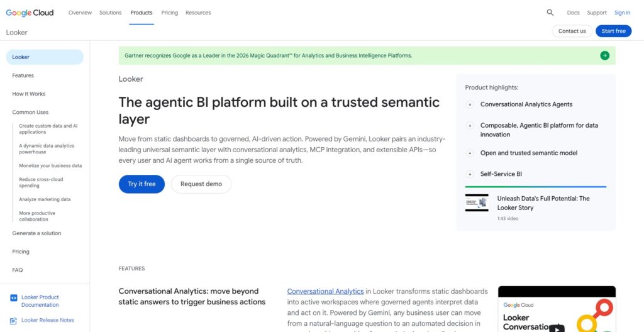Open A dynamic data analytics powerhouse
The width and height of the screenshot is (644, 332).
(47, 149)
